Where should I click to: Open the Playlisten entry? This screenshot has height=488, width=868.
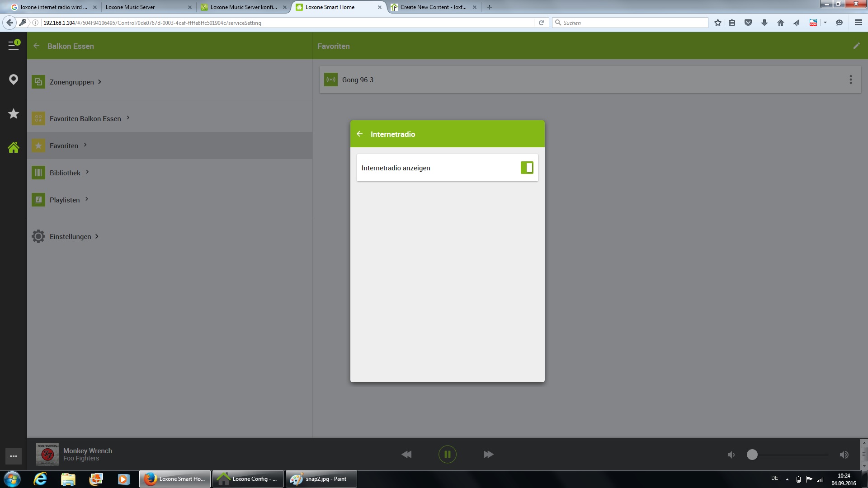pyautogui.click(x=64, y=200)
